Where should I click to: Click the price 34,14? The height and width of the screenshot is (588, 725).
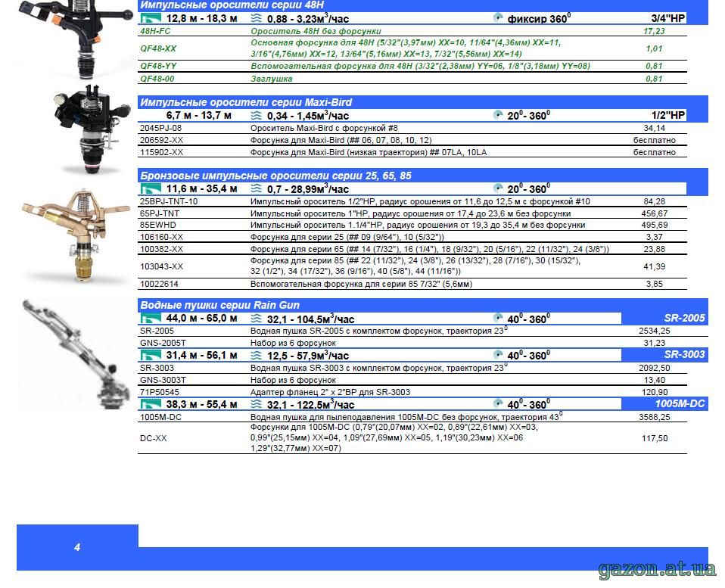click(655, 128)
